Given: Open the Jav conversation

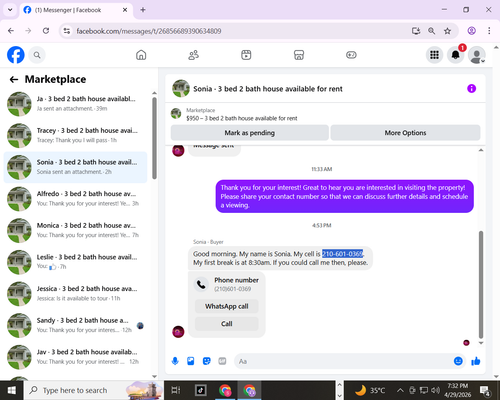Looking at the screenshot, I should click(x=75, y=357).
